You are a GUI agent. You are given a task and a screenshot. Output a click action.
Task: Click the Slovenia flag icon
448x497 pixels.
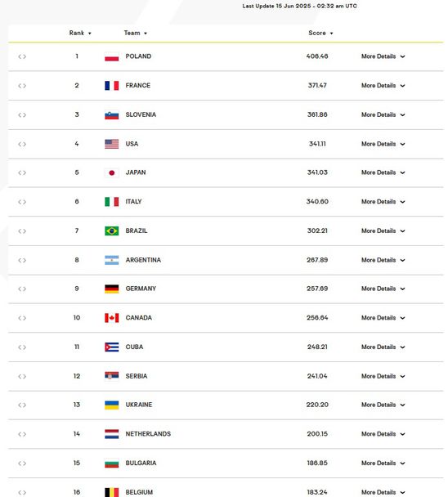point(112,115)
